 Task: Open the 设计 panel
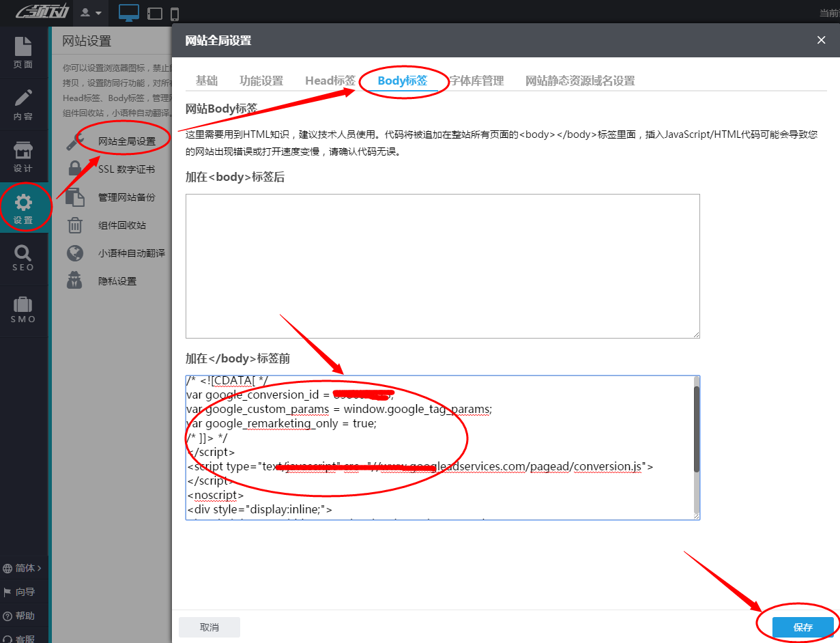[24, 156]
